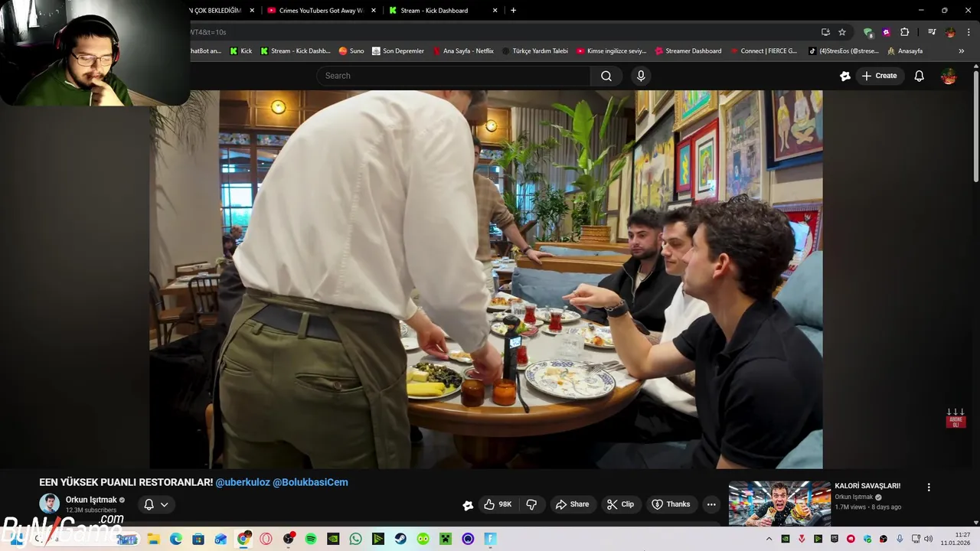Expand overflow bookmarks double-chevron
The width and height of the screenshot is (980, 551).
962,51
